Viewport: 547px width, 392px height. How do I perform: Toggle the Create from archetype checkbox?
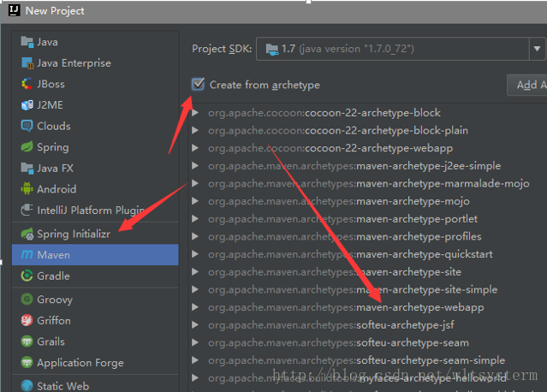[x=198, y=85]
